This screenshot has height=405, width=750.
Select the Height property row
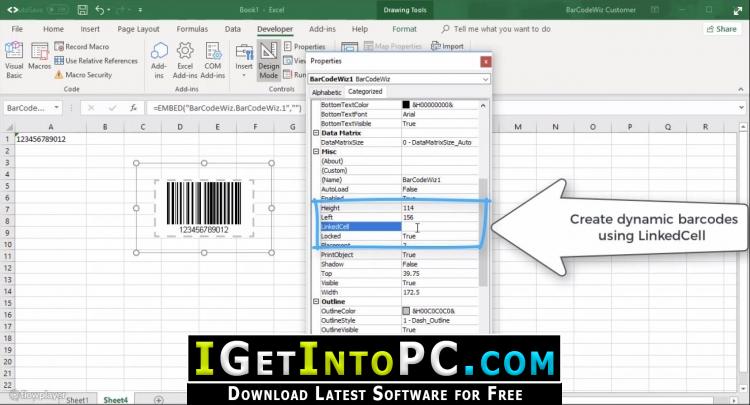(399, 208)
